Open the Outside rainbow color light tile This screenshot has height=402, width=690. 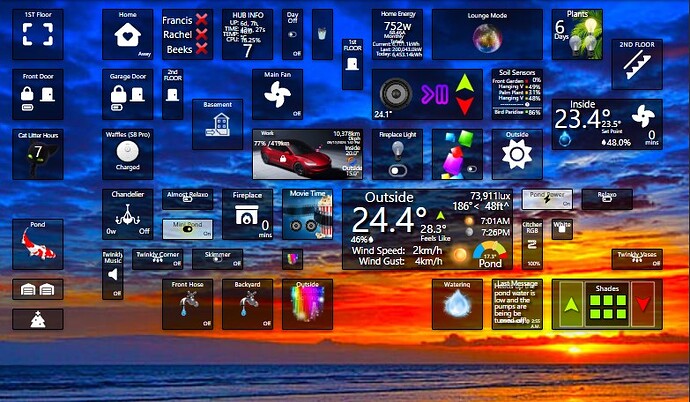coord(307,304)
